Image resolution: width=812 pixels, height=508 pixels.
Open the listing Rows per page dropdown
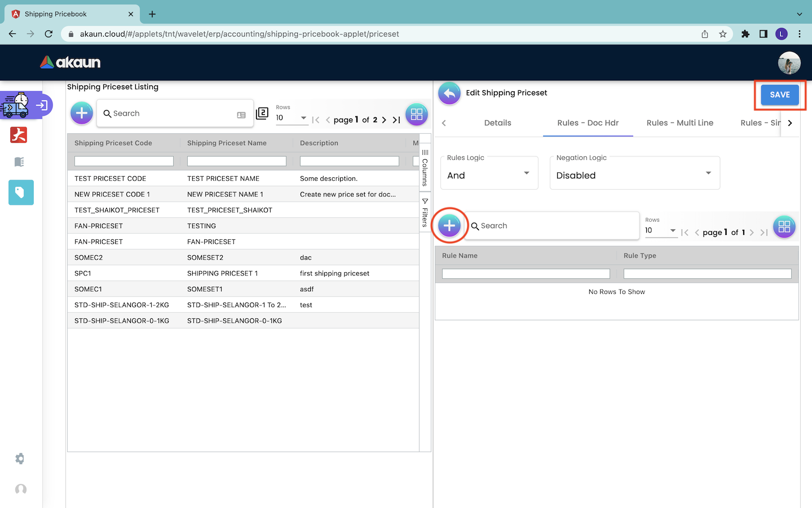[x=292, y=118]
